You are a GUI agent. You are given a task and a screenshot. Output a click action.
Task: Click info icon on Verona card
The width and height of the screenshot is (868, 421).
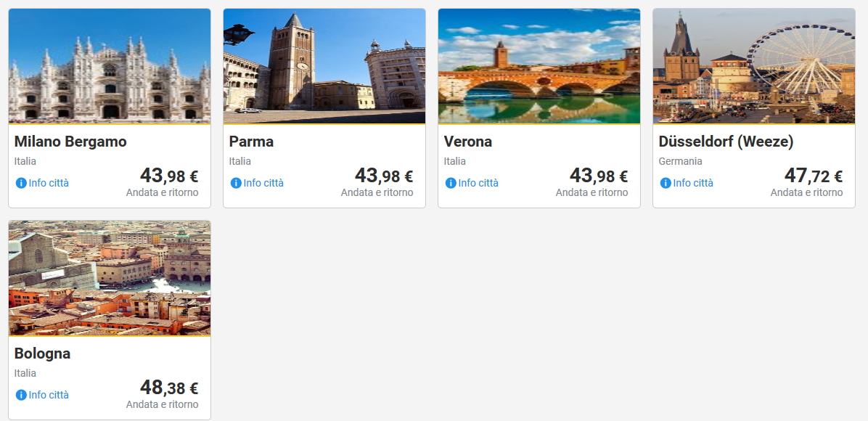451,183
